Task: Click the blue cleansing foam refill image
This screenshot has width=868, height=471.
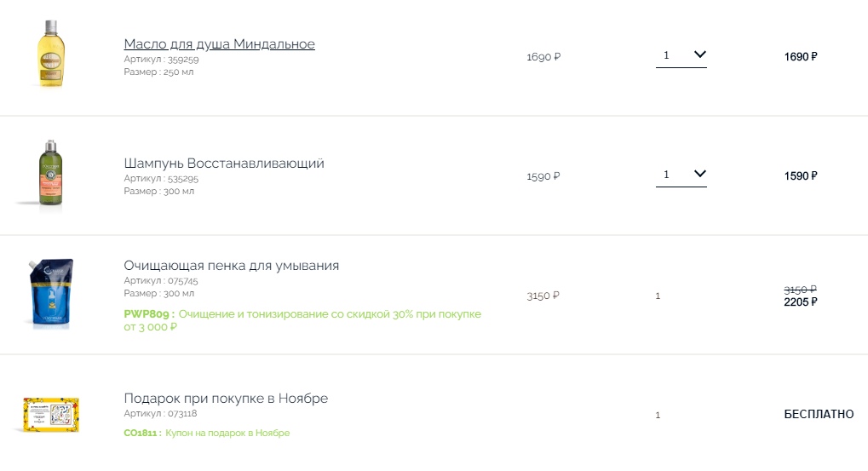Action: coord(49,293)
